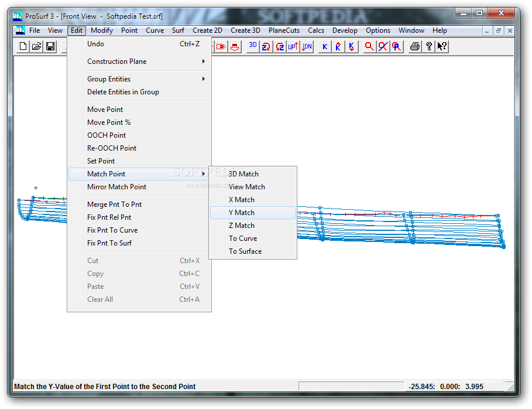Choose Merge Pnt To Pnt
The image size is (532, 409).
click(x=139, y=205)
